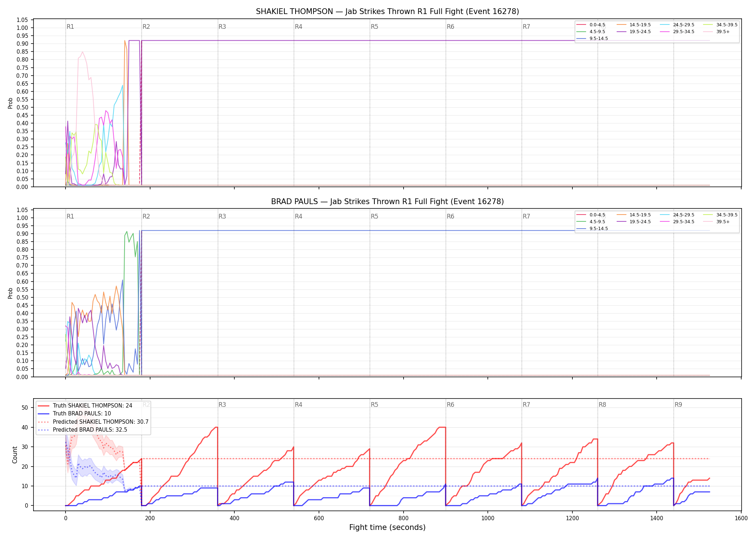Click the BRAD PAULS chart title
This screenshot has width=756, height=540.
(x=387, y=202)
